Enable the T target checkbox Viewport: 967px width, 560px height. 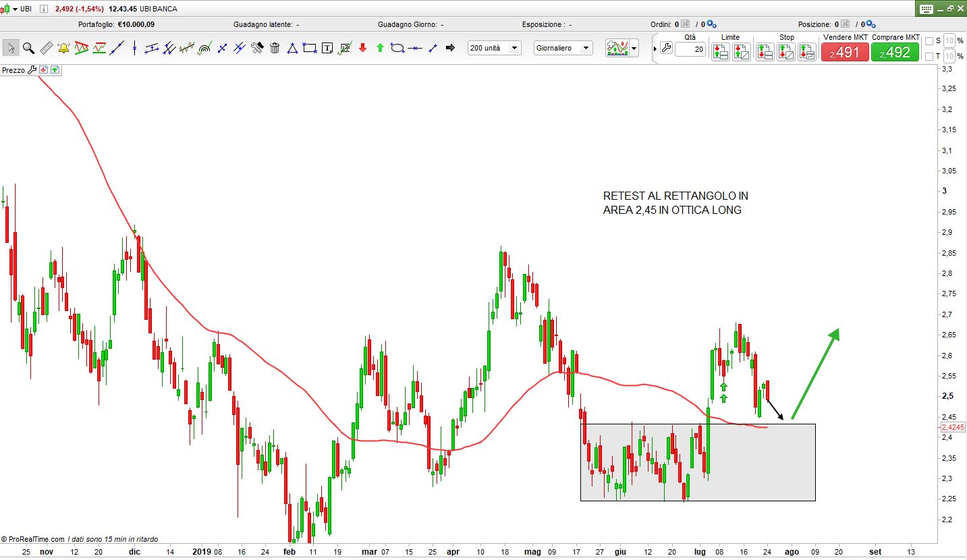point(929,56)
